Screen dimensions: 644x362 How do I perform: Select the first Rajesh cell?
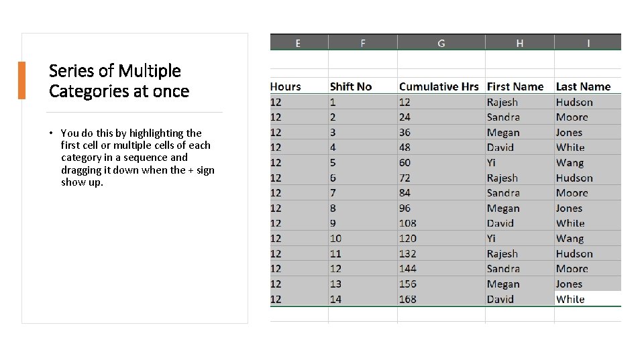pos(519,102)
